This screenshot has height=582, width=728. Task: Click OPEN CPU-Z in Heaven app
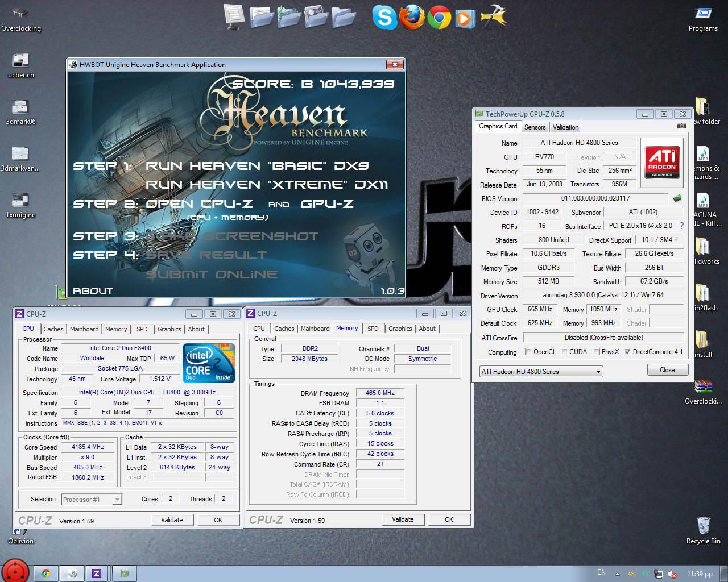tap(199, 204)
